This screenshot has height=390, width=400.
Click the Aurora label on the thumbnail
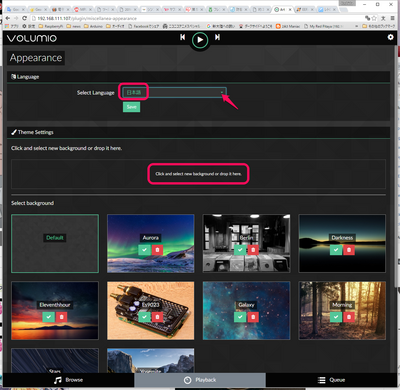151,238
